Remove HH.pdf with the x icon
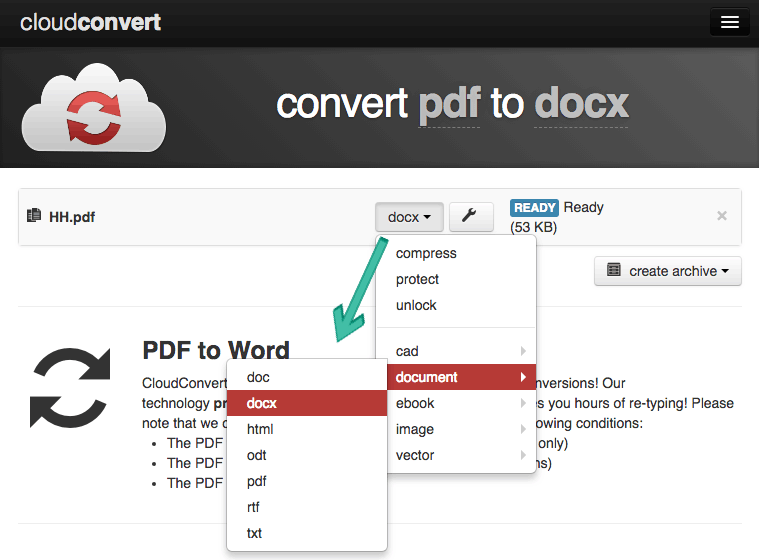 tap(721, 216)
